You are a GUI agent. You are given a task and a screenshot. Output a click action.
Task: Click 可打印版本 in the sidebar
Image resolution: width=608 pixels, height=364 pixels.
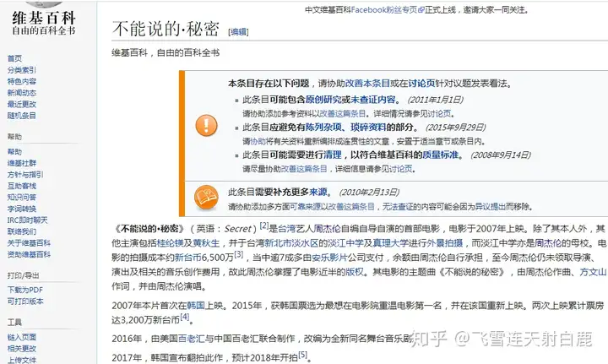coord(25,301)
